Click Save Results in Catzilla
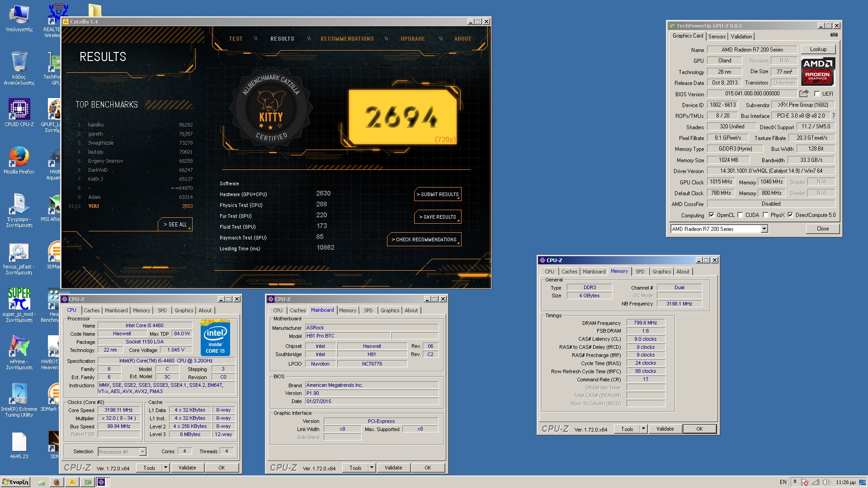This screenshot has width=868, height=488. 438,217
